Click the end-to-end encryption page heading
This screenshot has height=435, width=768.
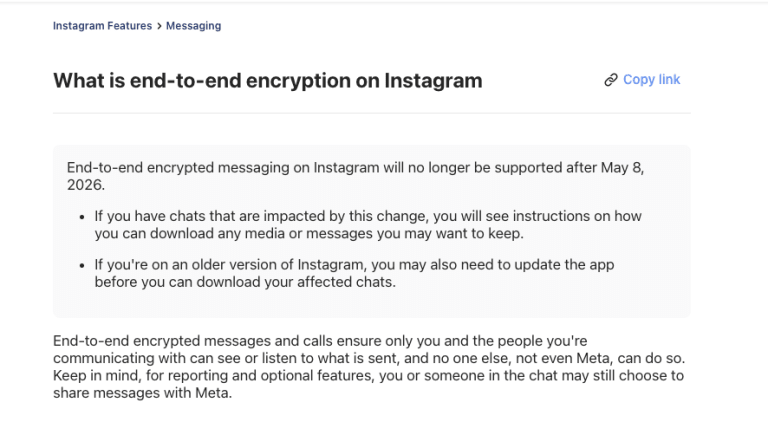pos(267,80)
